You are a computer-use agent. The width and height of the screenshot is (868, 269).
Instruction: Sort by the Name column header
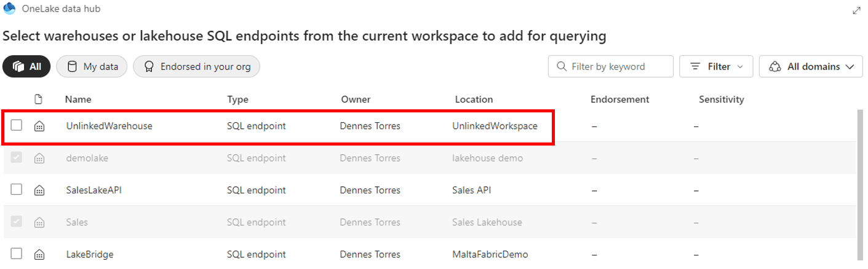pyautogui.click(x=78, y=99)
